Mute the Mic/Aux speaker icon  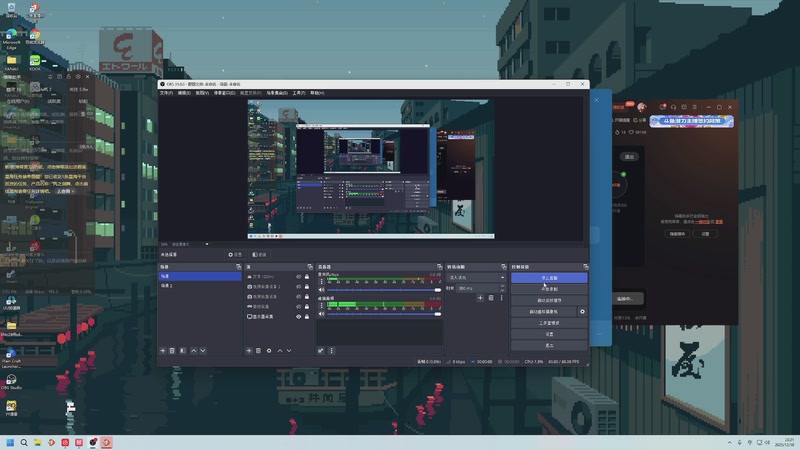[x=321, y=289]
